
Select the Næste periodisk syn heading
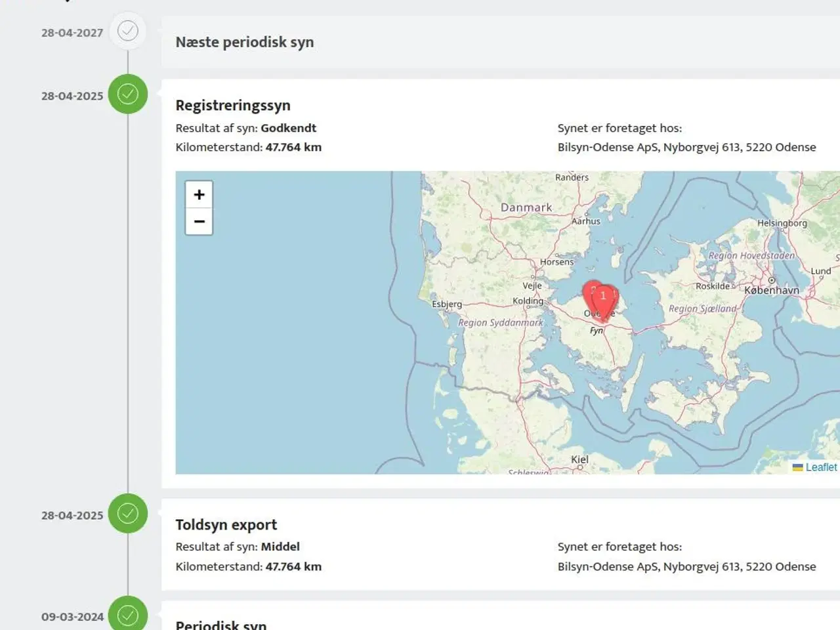pyautogui.click(x=245, y=42)
